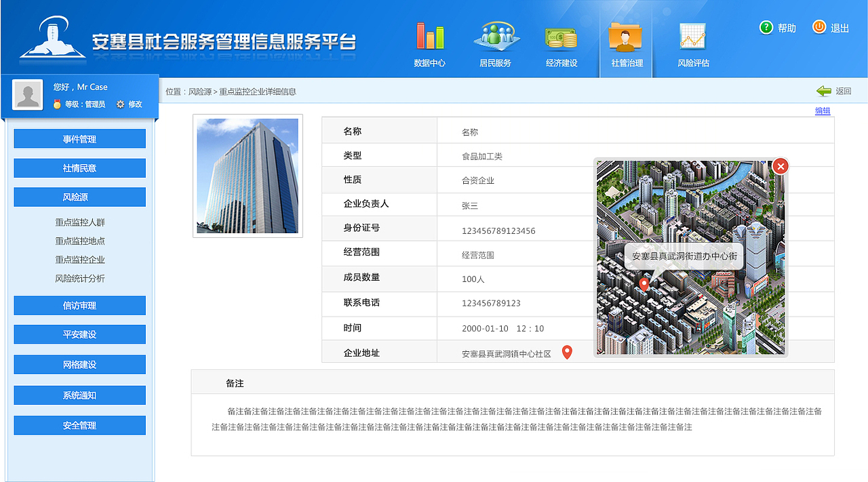Close the map popup with red X
Screen dimensions: 868x482
(781, 165)
